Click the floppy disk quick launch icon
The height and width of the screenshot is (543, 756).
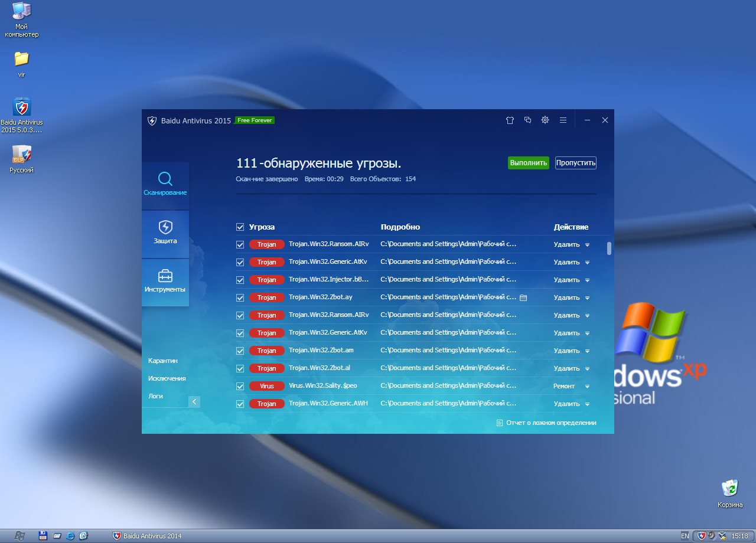click(x=43, y=536)
